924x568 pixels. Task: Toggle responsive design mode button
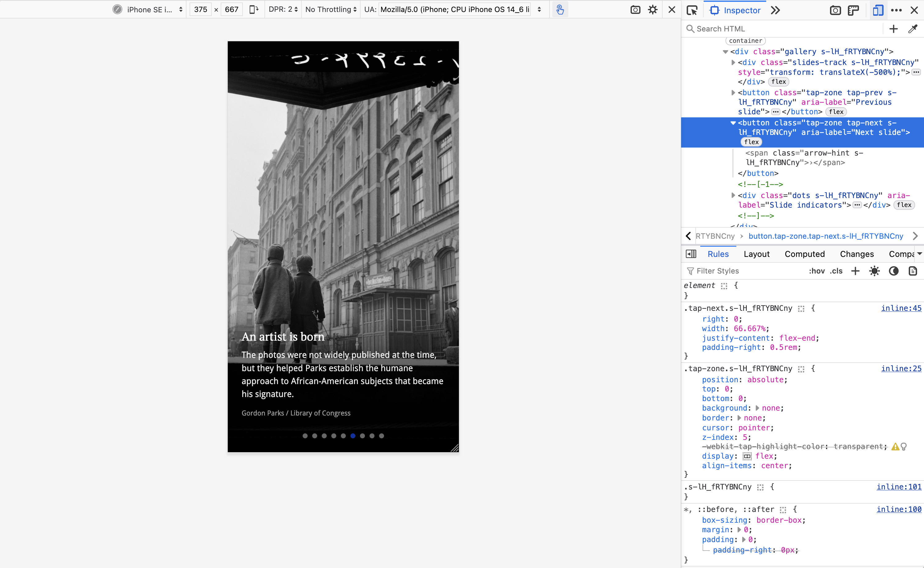tap(878, 10)
